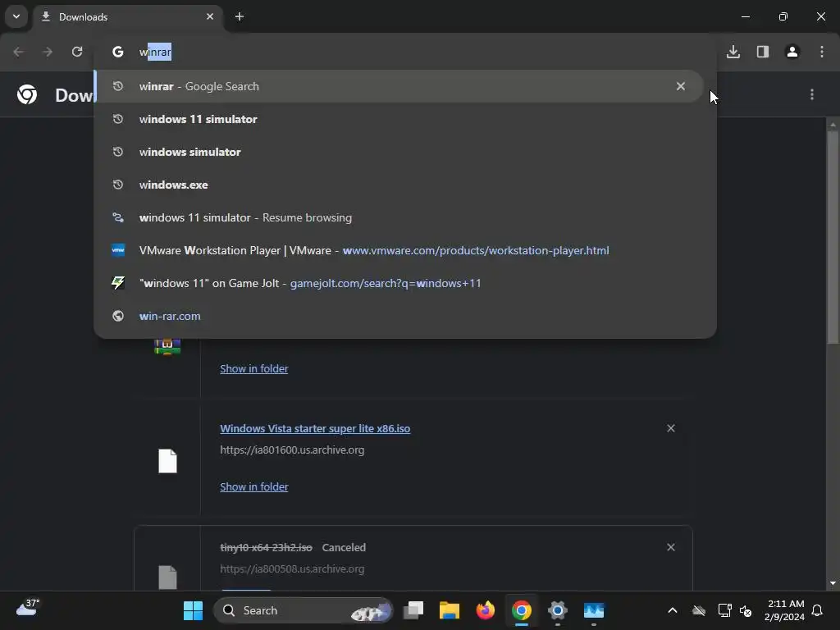Click the ia801600.us.archive.org source URL
Viewport: 840px width, 630px height.
pyautogui.click(x=292, y=450)
